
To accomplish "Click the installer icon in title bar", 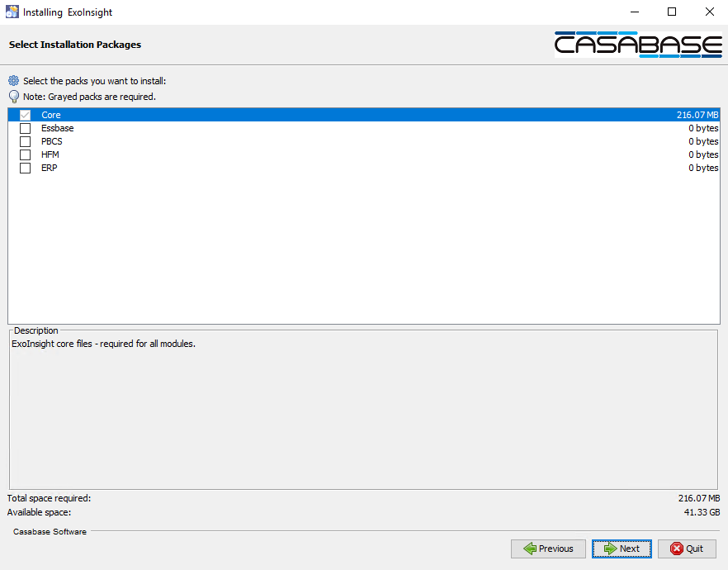I will [12, 12].
